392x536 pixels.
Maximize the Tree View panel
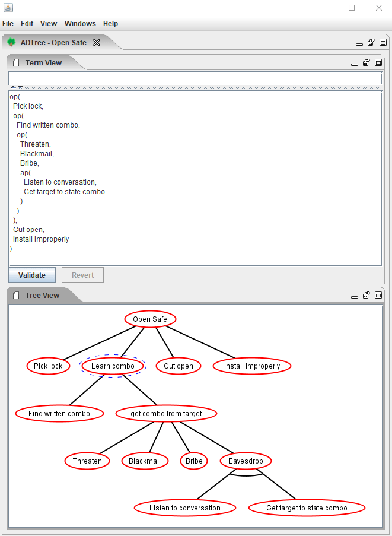coord(378,296)
